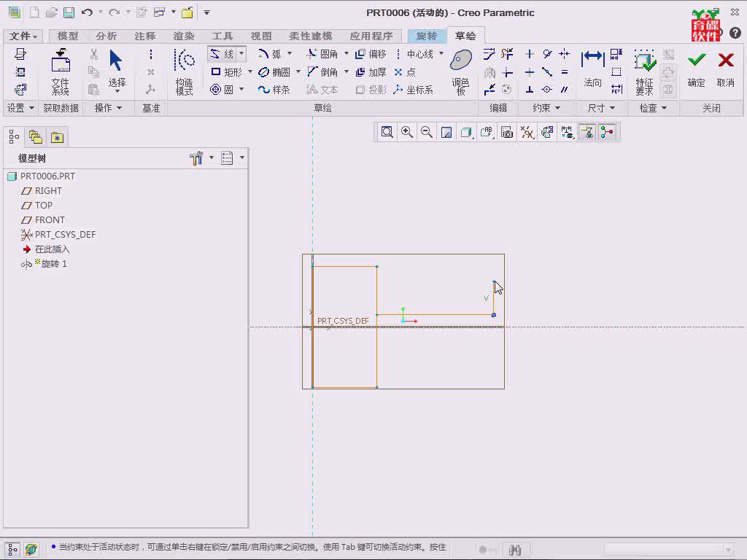Open the tree settings hammer icon
The height and width of the screenshot is (560, 747).
[196, 158]
